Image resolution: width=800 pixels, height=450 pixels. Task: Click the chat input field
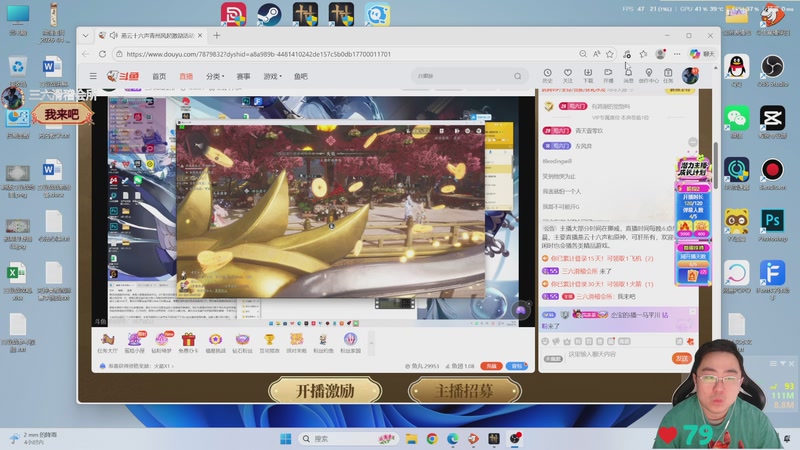point(617,355)
